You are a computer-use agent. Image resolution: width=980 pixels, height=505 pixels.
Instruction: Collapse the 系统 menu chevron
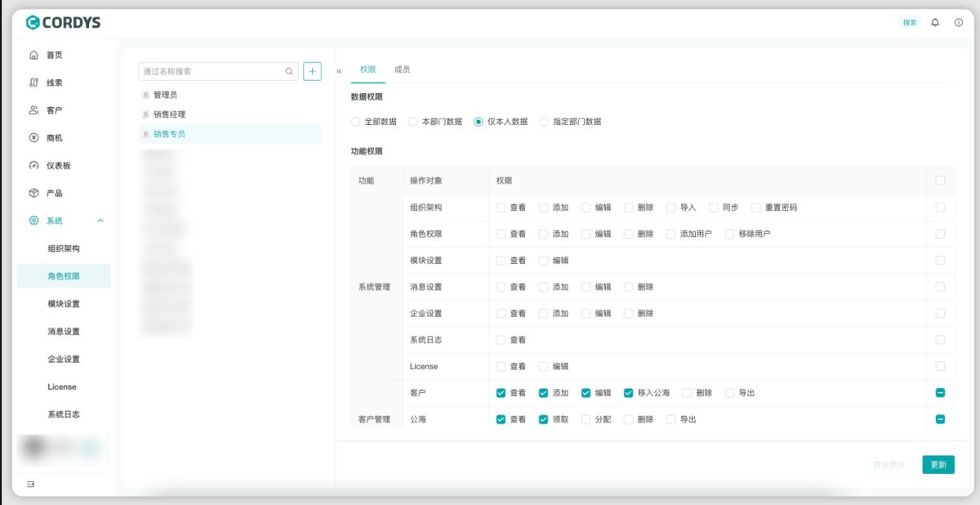click(x=100, y=221)
